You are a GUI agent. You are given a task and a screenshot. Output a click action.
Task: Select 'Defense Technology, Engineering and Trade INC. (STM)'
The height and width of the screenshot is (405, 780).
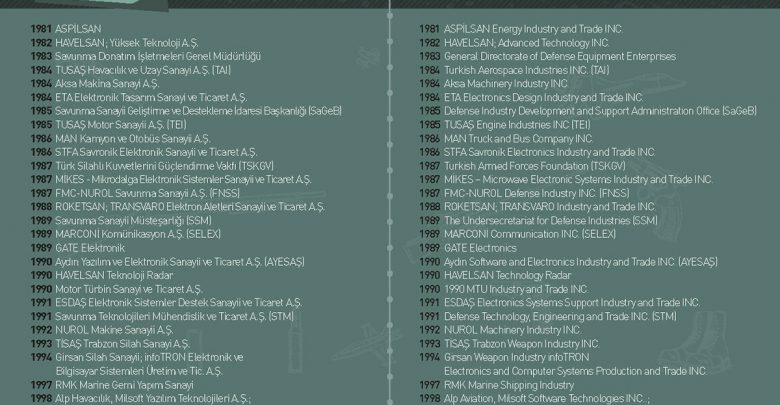click(x=561, y=316)
